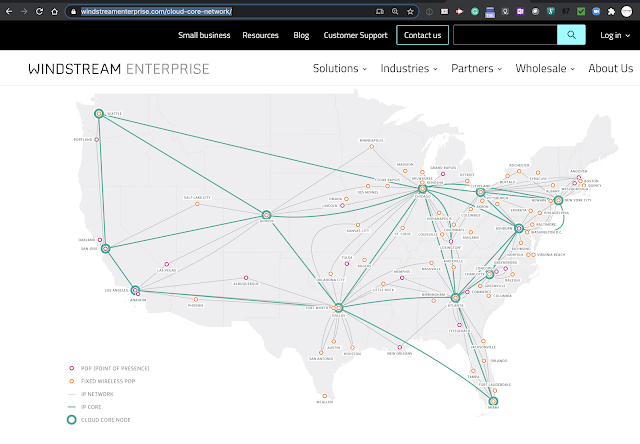
Task: Click the lightbulb extension icon
Action: pyautogui.click(x=505, y=11)
